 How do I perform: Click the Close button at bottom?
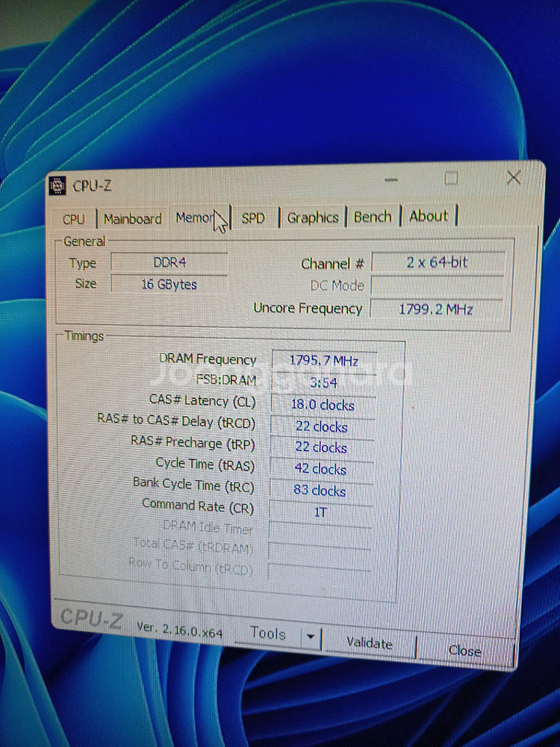pyautogui.click(x=464, y=650)
